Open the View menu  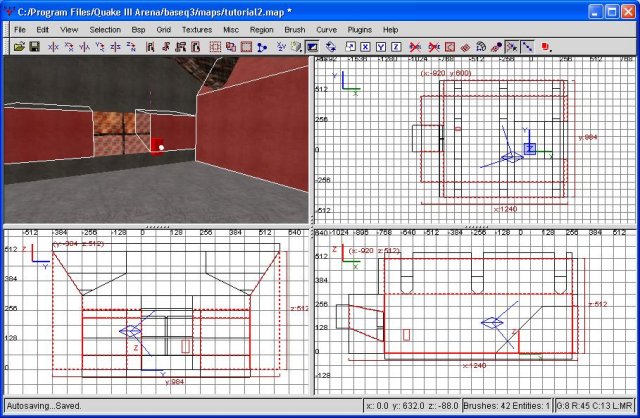(x=69, y=29)
